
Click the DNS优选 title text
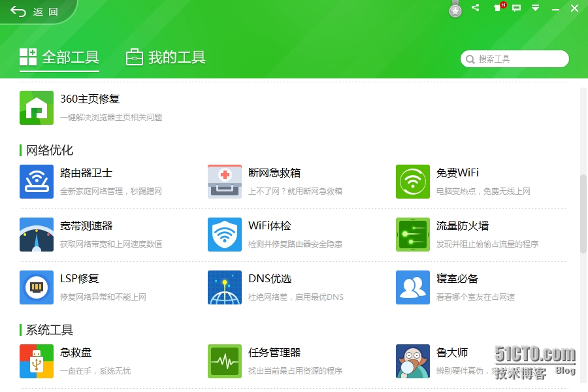pyautogui.click(x=270, y=279)
